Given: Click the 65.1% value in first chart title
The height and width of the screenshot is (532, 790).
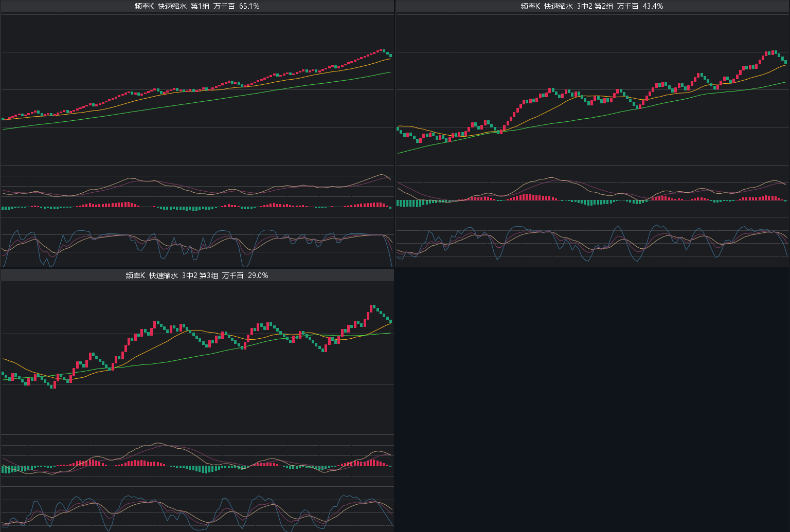Looking at the screenshot, I should 249,6.
